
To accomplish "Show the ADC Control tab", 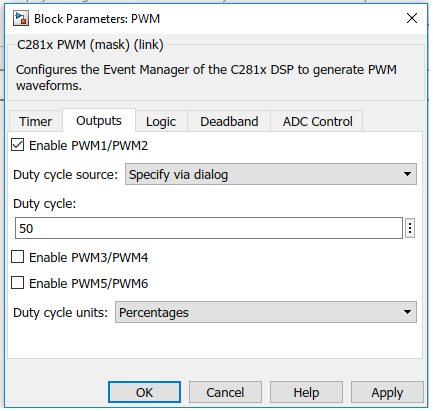I will point(317,122).
